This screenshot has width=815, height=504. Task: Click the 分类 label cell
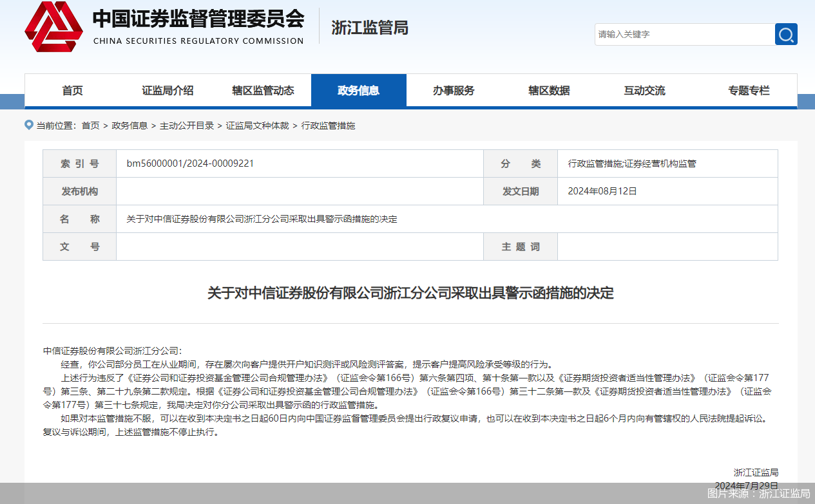521,163
